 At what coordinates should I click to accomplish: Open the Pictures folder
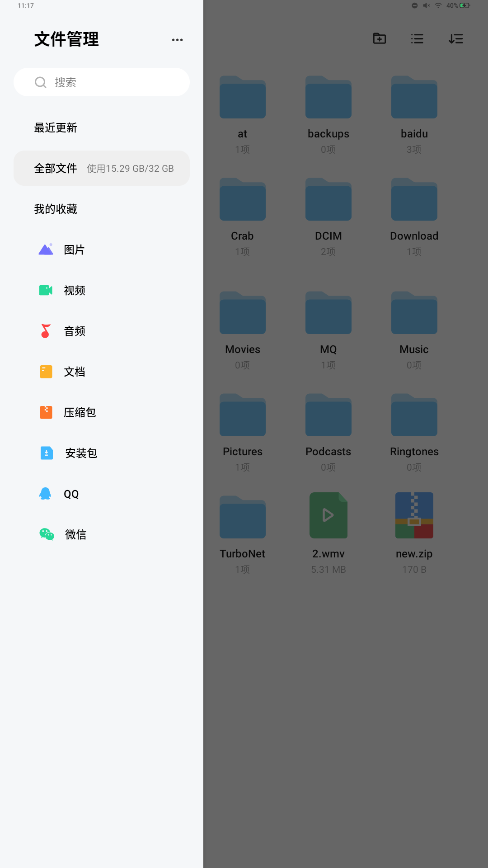point(243,415)
